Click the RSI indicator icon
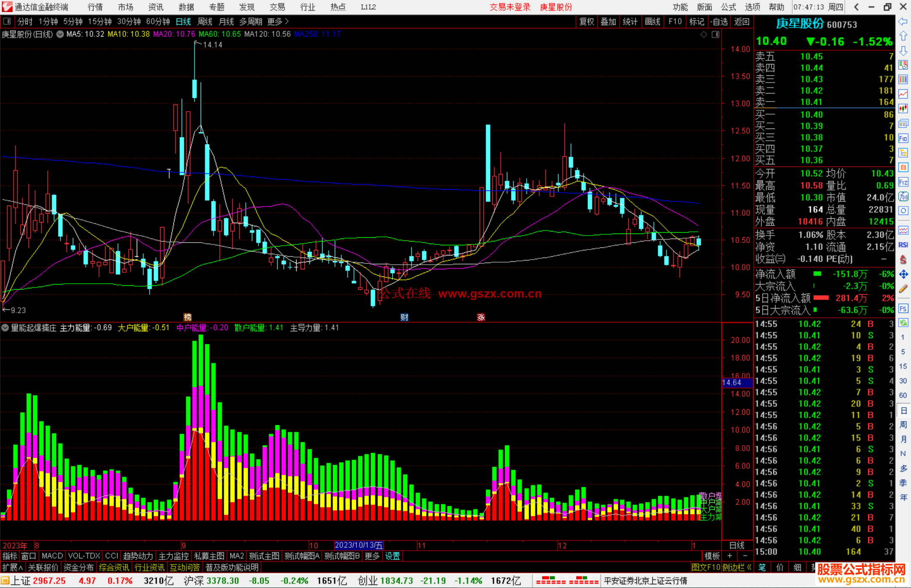 903,245
